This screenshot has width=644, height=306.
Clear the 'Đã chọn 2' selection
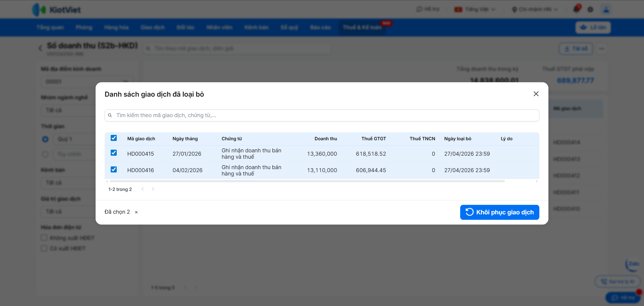point(136,212)
